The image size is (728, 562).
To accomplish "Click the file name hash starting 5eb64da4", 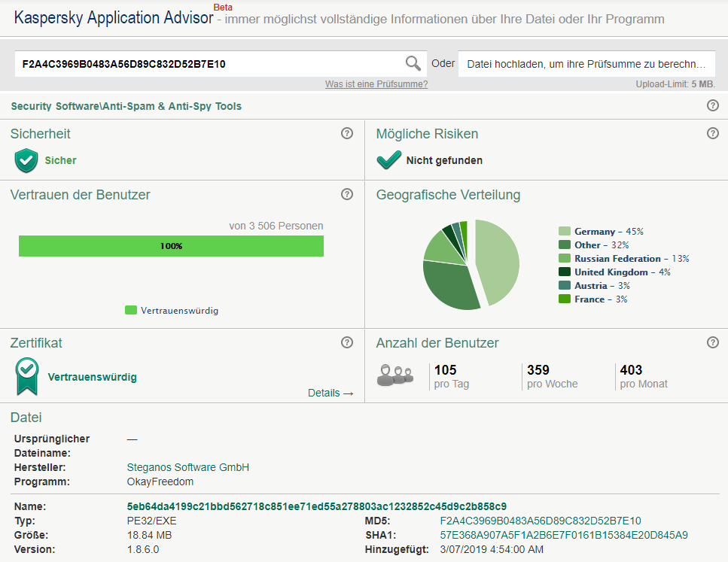I will [x=317, y=506].
